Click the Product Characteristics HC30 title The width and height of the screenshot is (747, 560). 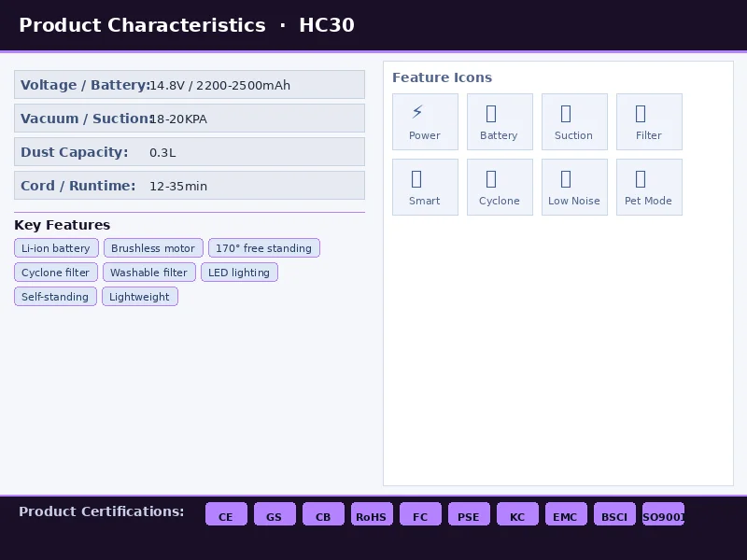coord(187,25)
